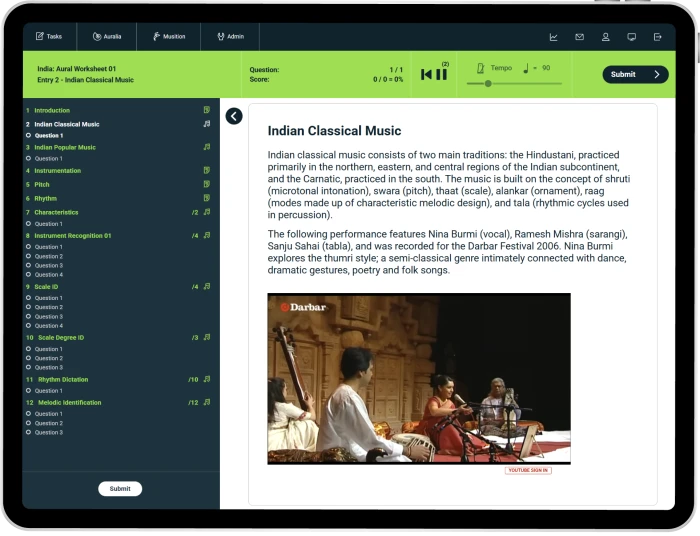The height and width of the screenshot is (536, 700).
Task: Click the logout icon in top bar
Action: tap(657, 37)
